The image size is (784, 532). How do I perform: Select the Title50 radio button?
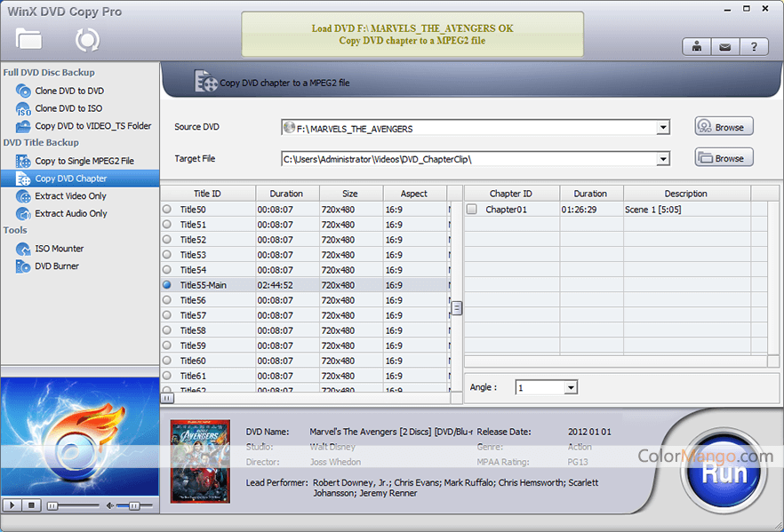click(167, 210)
